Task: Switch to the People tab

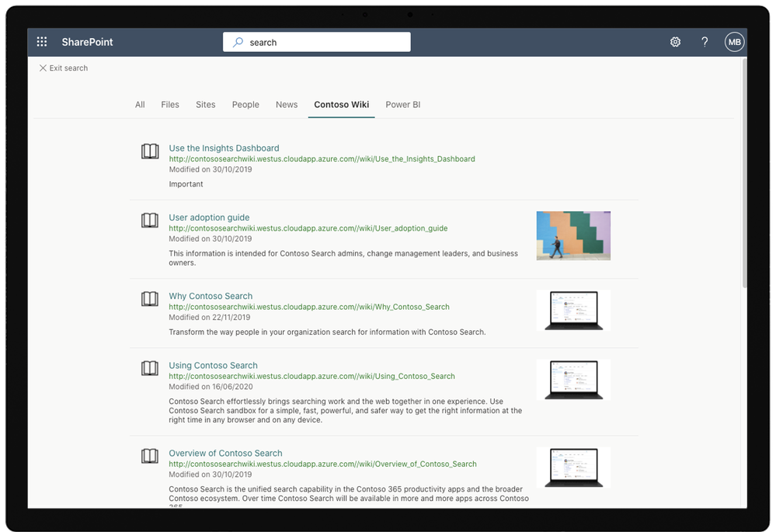Action: [245, 104]
